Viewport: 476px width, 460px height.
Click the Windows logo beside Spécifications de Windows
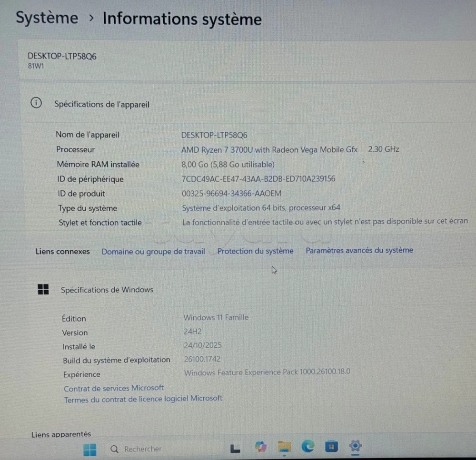(43, 289)
